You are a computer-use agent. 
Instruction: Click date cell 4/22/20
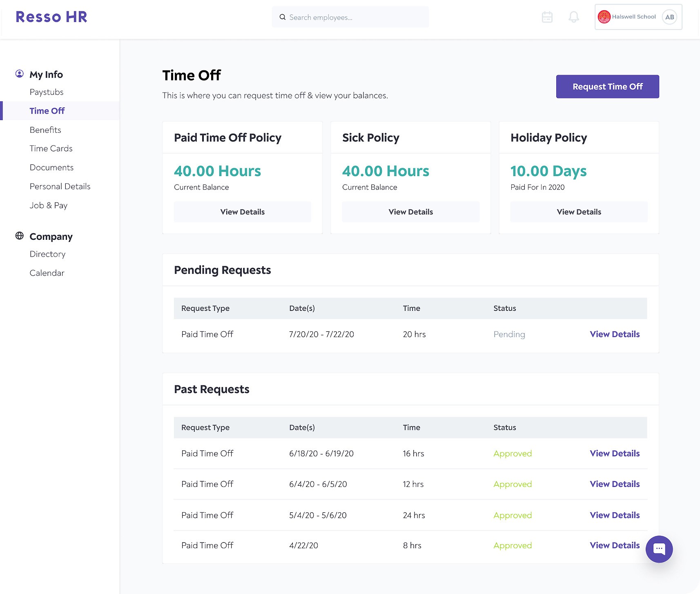pos(303,545)
